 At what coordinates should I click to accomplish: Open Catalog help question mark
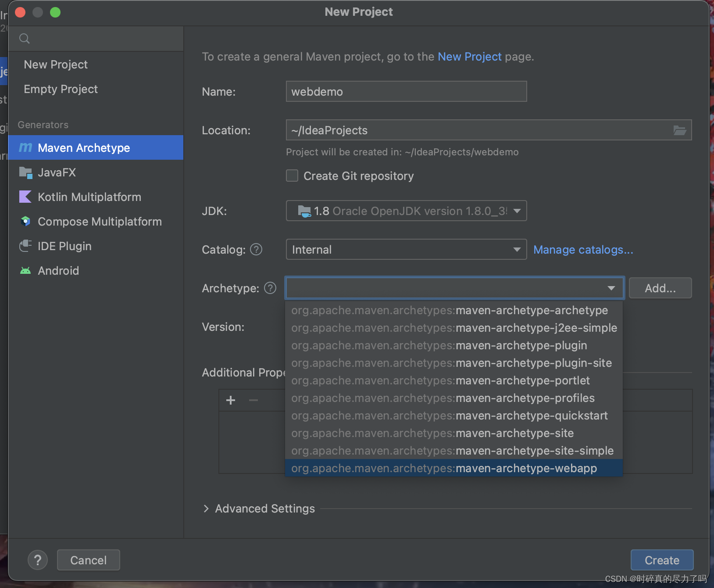[256, 249]
